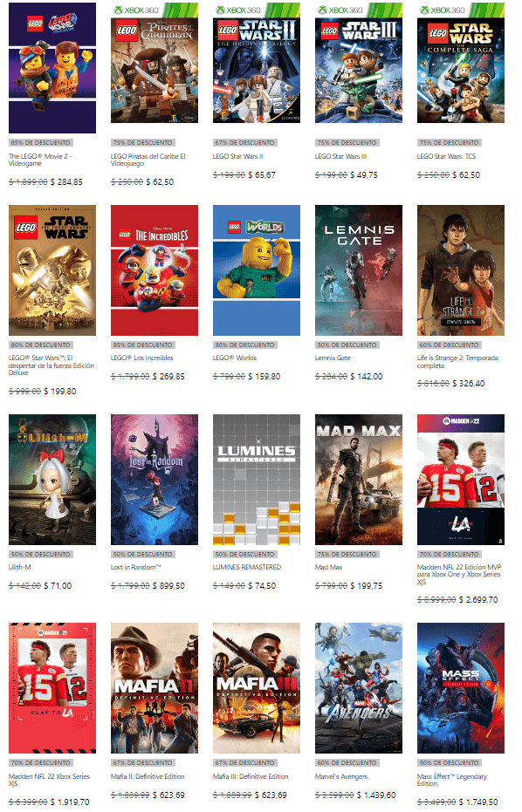Select the Lost in Random cover art
This screenshot has height=812, width=522.
tap(154, 480)
